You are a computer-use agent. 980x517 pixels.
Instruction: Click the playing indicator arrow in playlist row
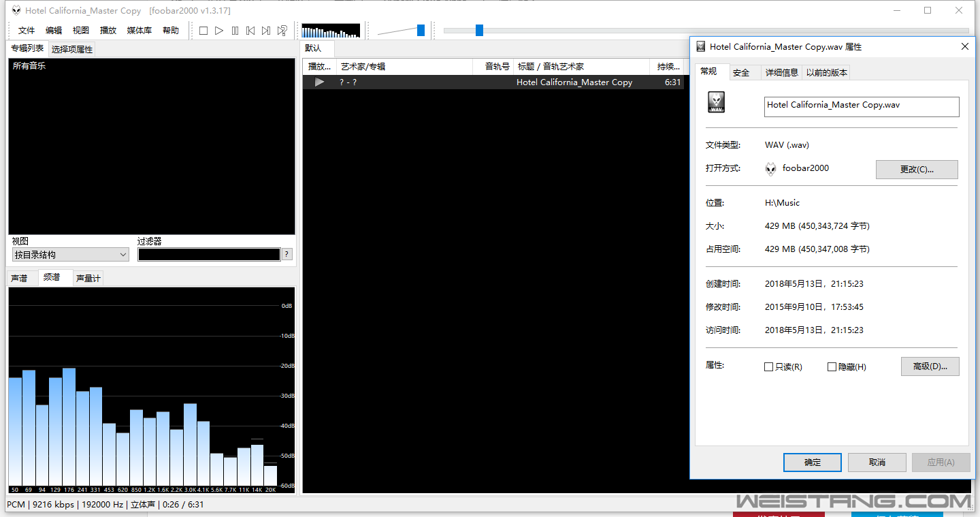tap(319, 82)
